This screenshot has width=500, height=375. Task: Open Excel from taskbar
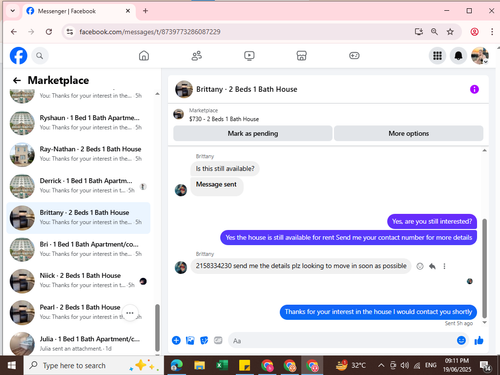click(222, 366)
